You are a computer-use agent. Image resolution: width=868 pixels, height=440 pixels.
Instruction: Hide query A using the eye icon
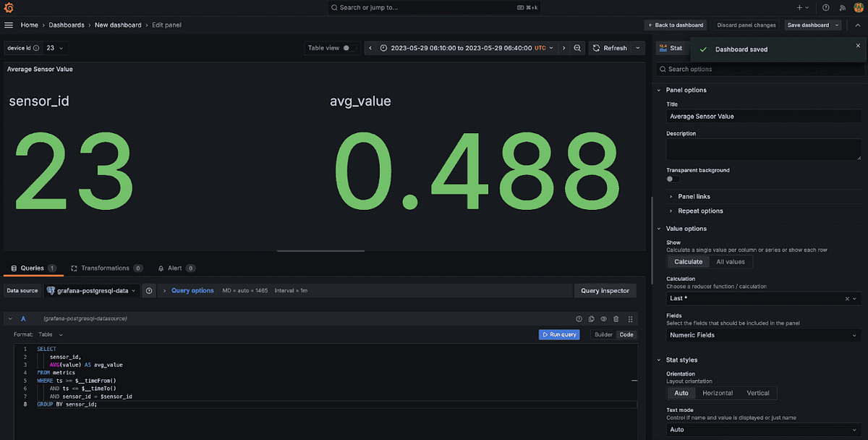(604, 318)
